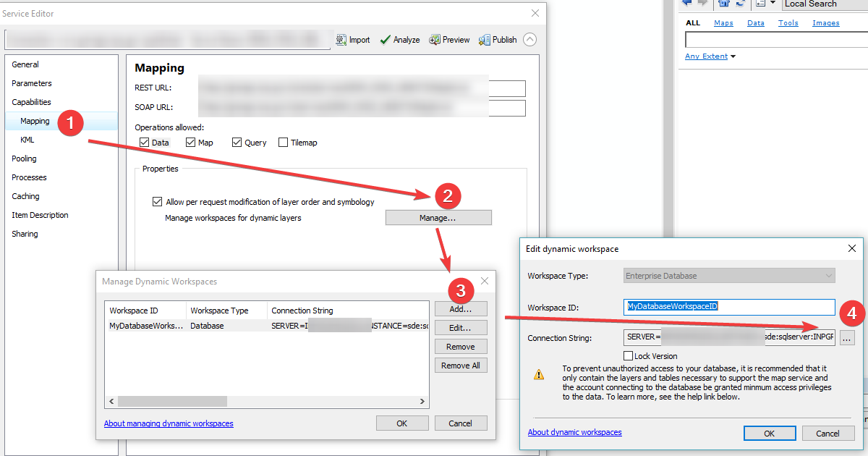Viewport: 868px width, 456px height.
Task: Click the Remove All button
Action: point(461,366)
